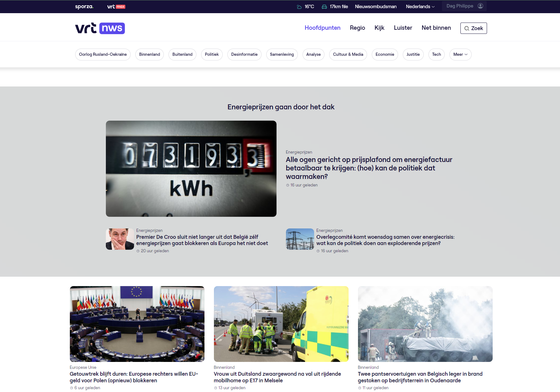Viewport: 560px width, 392px height.
Task: Open the Hoofdpunten section
Action: 322,28
